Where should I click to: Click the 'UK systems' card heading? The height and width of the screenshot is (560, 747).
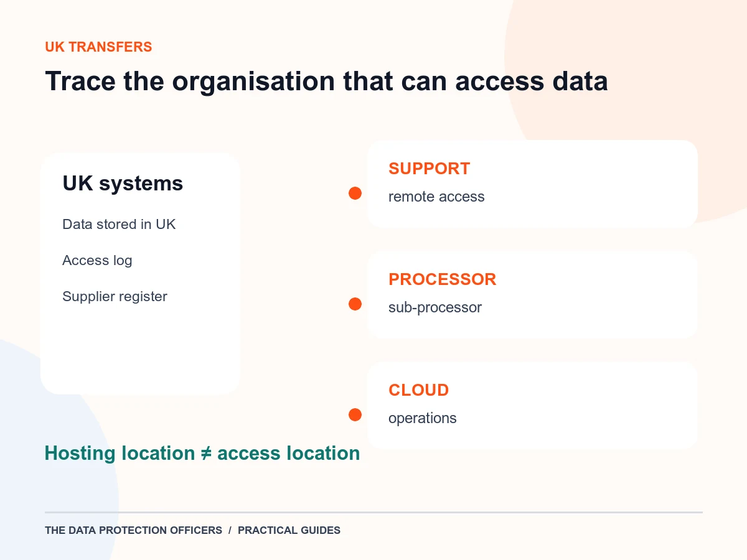pos(123,184)
